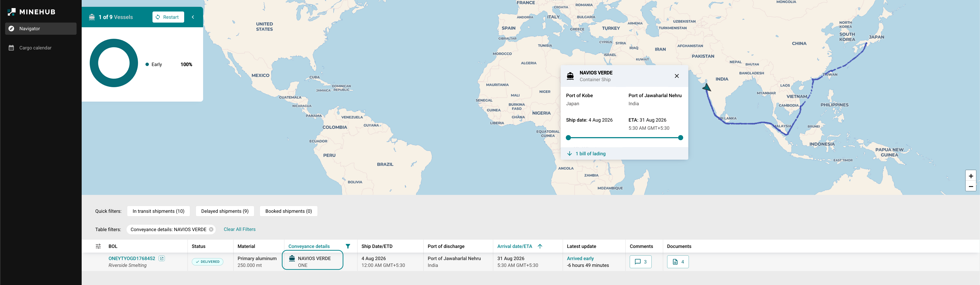The image size is (980, 285).
Task: Click the teal Early donut chart
Action: [x=114, y=63]
